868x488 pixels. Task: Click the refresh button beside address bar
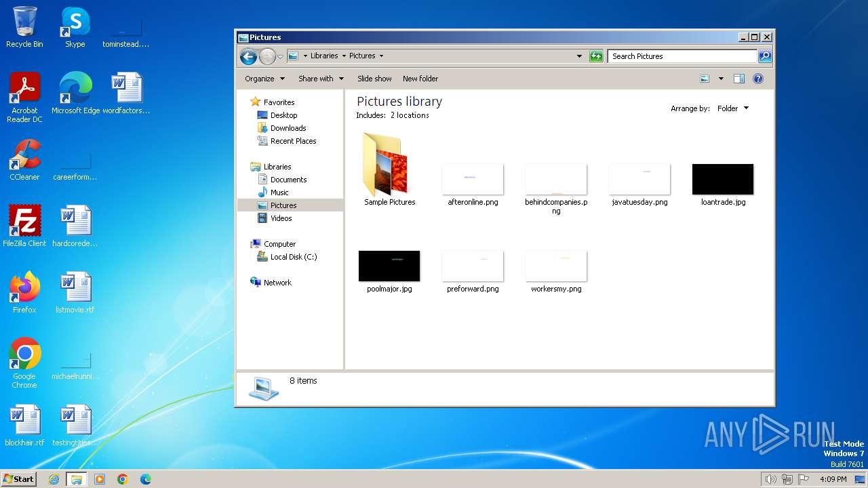pyautogui.click(x=596, y=56)
